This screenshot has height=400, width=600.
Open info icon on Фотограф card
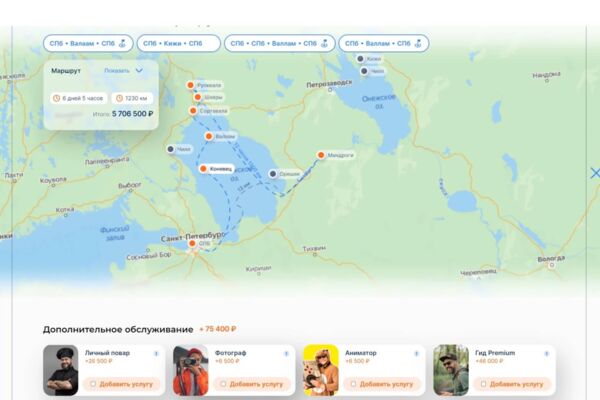pyautogui.click(x=286, y=354)
